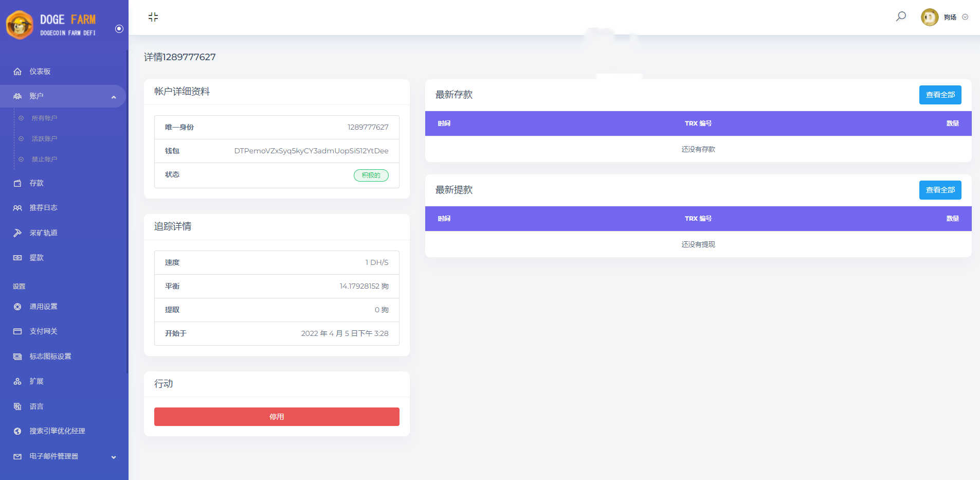Click the green 积极的 status badge
Image resolution: width=980 pixels, height=480 pixels.
coord(371,175)
